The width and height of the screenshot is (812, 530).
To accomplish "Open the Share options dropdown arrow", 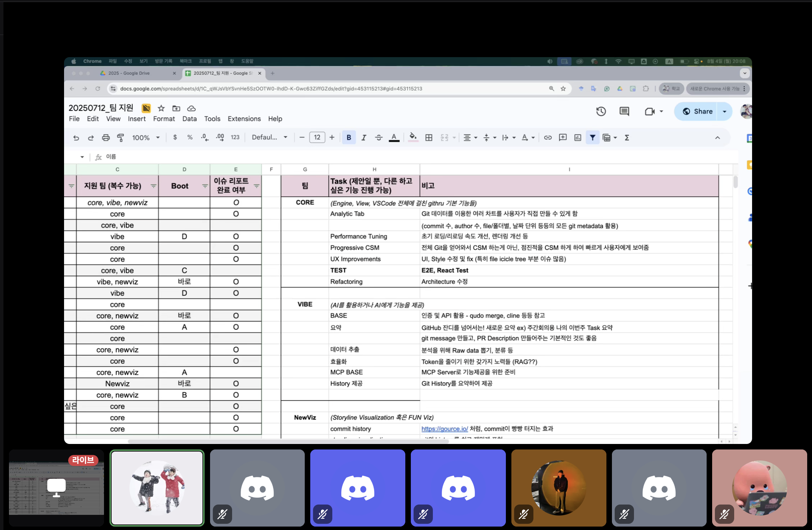I will [725, 112].
